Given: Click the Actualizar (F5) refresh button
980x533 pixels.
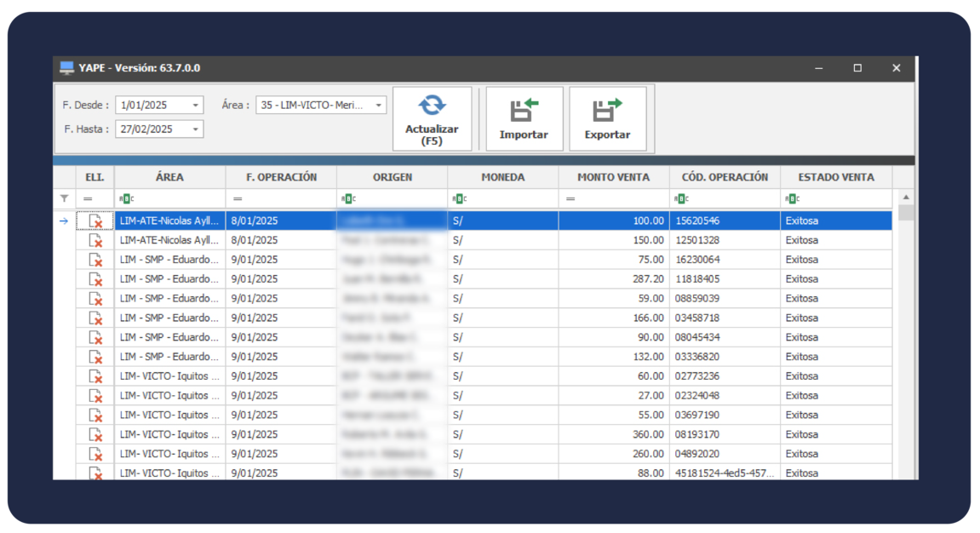Looking at the screenshot, I should [x=432, y=118].
